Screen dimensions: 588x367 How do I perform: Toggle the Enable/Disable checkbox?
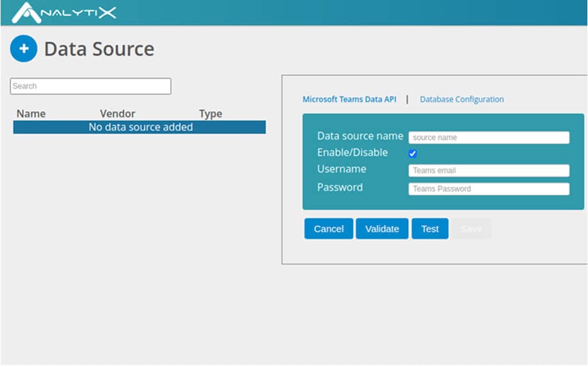click(x=413, y=153)
